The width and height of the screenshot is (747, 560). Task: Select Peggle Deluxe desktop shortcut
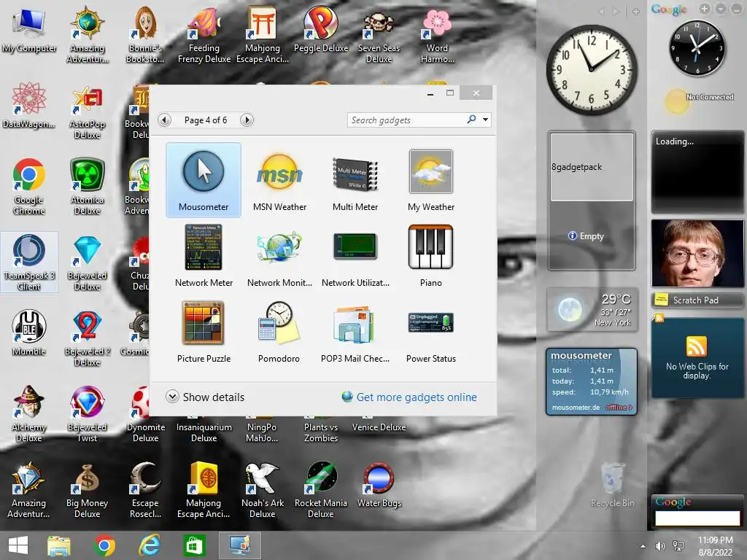click(321, 31)
